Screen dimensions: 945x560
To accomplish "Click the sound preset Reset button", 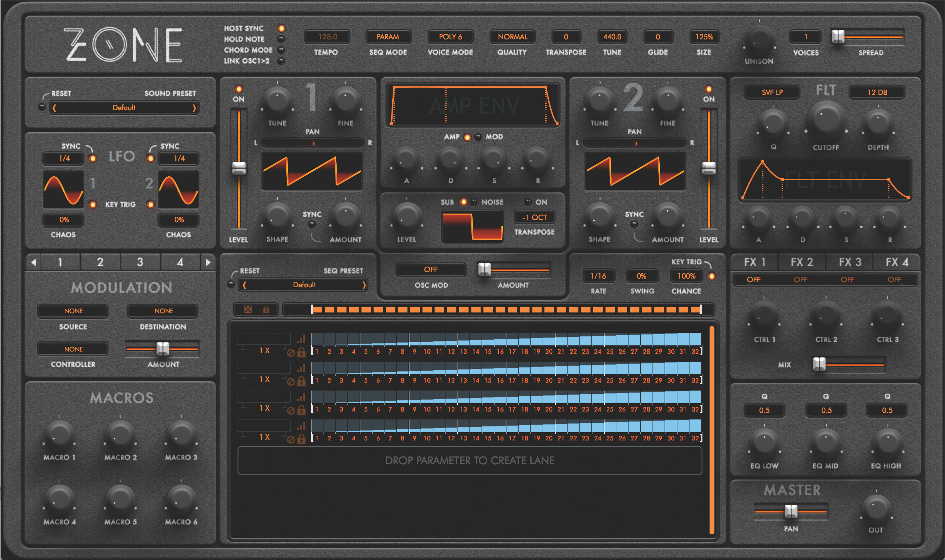I will tap(42, 107).
